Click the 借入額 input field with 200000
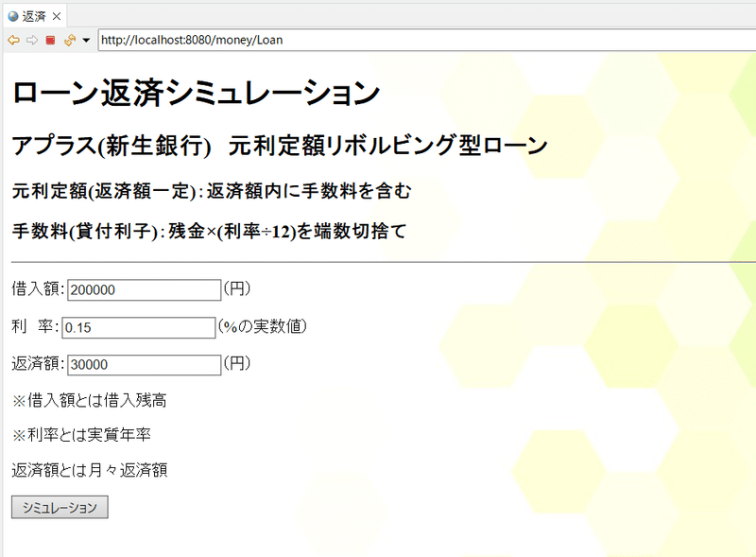The width and height of the screenshot is (756, 557). click(145, 289)
